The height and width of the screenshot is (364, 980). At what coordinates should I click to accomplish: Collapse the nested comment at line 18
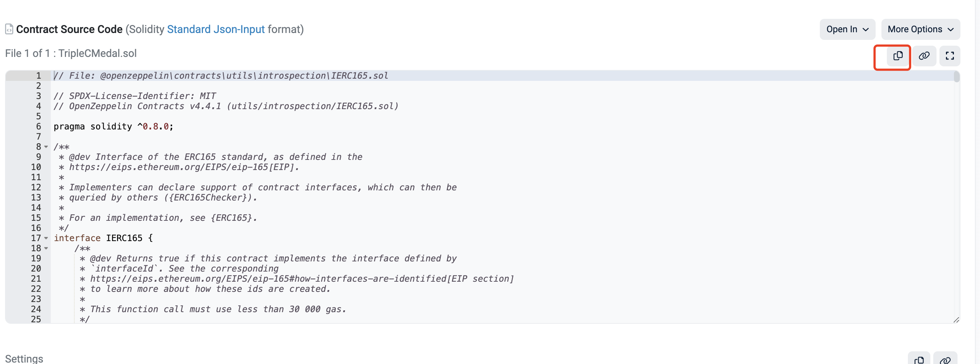point(46,248)
